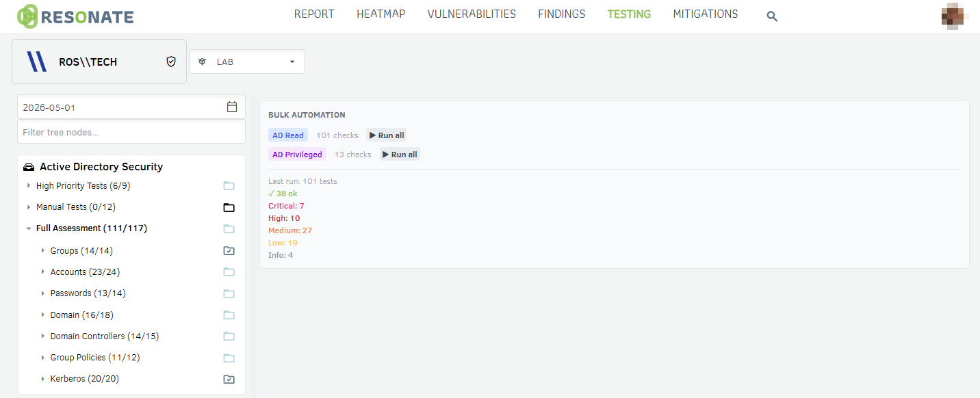Click the Active Directory Security drive icon

click(x=29, y=167)
